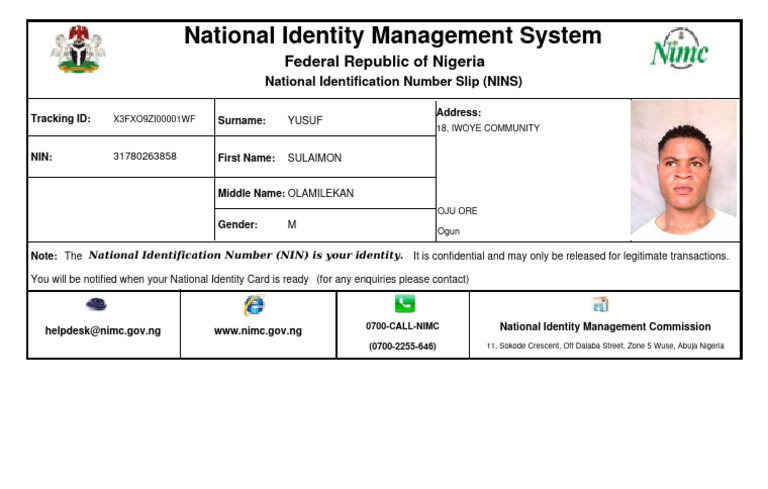The width and height of the screenshot is (768, 489).
Task: Click the Note: label
Action: coord(44,256)
